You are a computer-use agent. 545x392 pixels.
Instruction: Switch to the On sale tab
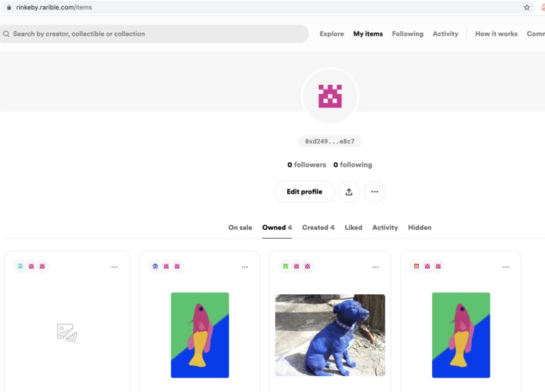(x=240, y=228)
